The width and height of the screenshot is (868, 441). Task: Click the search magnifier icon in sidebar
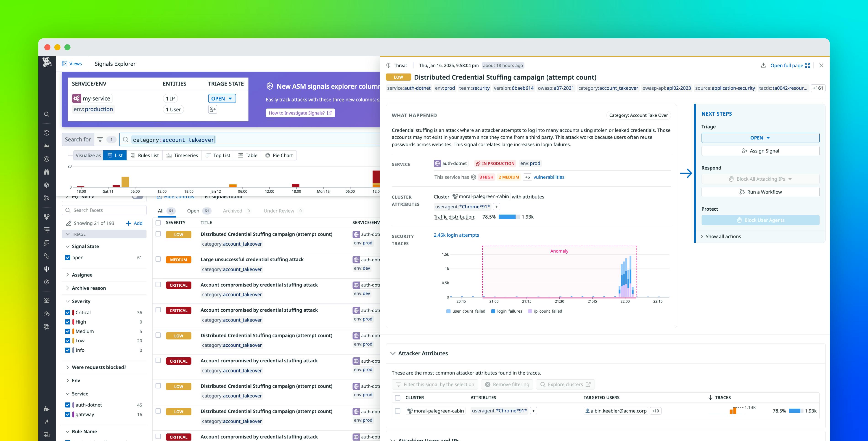[x=47, y=114]
